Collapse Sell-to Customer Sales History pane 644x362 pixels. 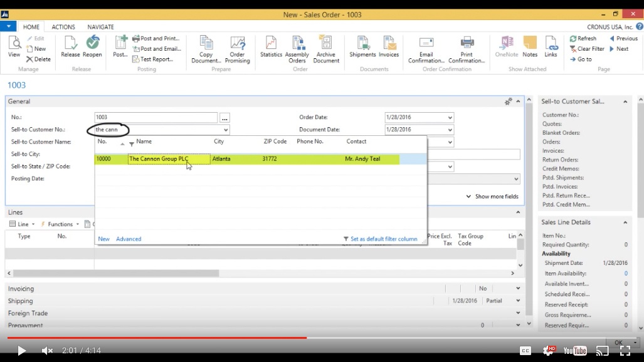(x=625, y=101)
